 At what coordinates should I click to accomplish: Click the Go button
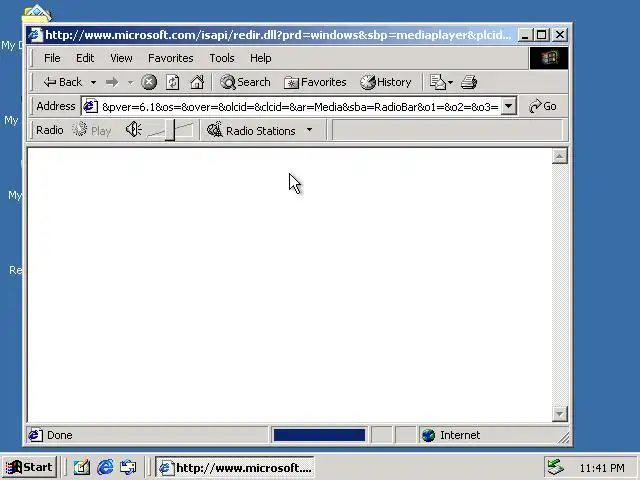(x=542, y=107)
